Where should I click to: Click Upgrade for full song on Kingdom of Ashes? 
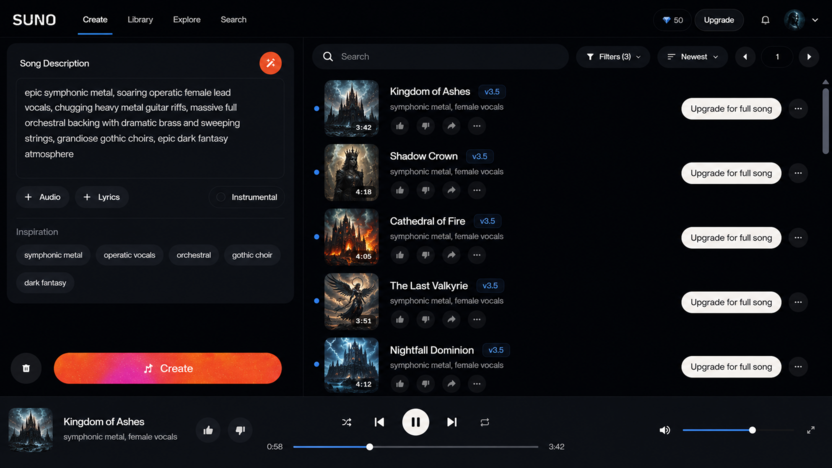[731, 109]
